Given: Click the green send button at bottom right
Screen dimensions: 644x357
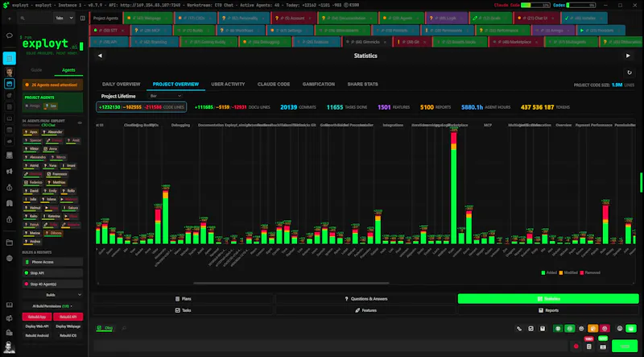Looking at the screenshot, I should 625,347.
